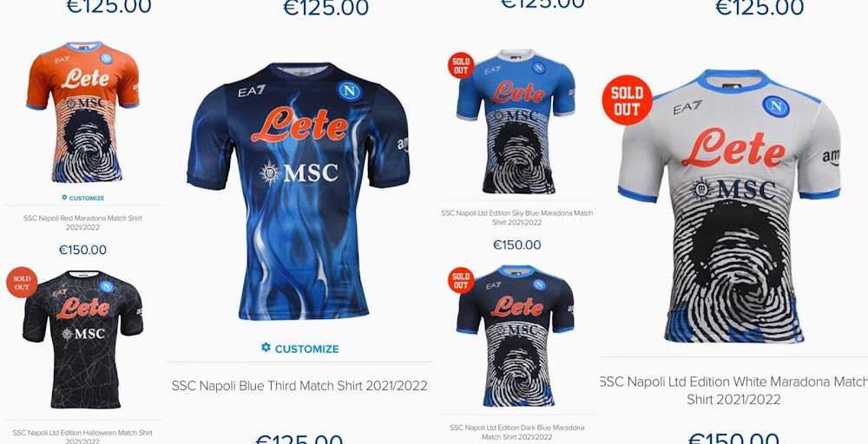This screenshot has width=868, height=444.
Task: Click the gear icon beside large CUSTOMIZE
Action: tap(266, 347)
